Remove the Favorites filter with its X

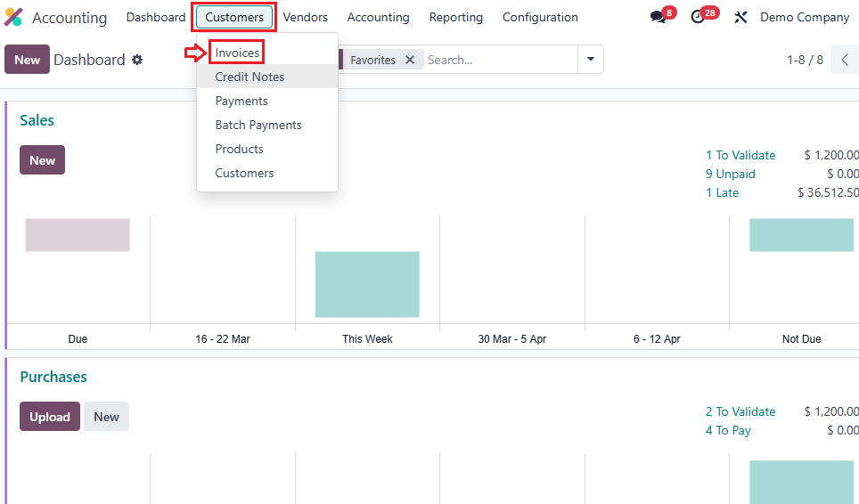[410, 60]
